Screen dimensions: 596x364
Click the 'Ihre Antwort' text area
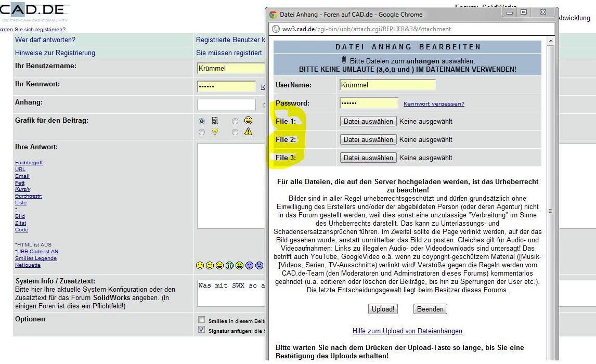(x=231, y=186)
